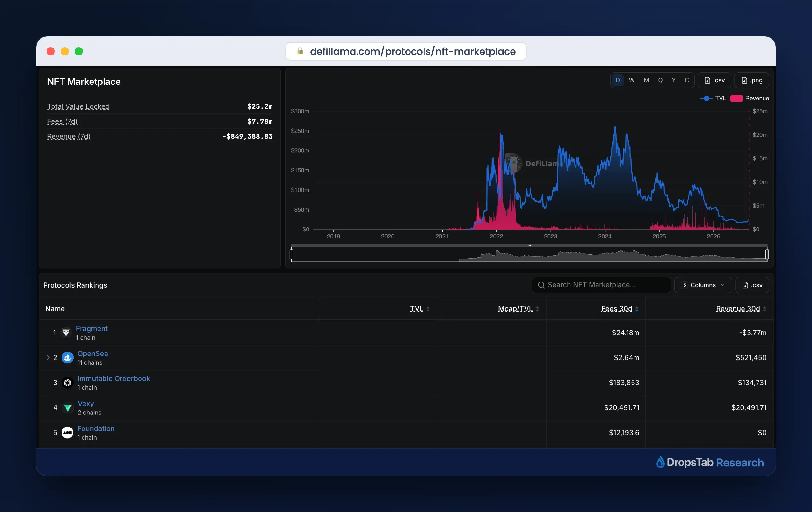
Task: Switch chart to Weekly (W) interval
Action: (632, 80)
